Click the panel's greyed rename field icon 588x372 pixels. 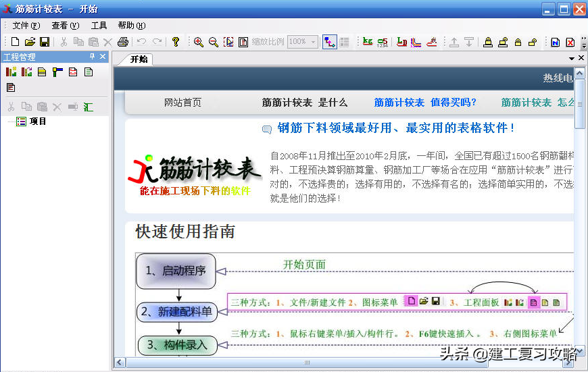click(73, 107)
